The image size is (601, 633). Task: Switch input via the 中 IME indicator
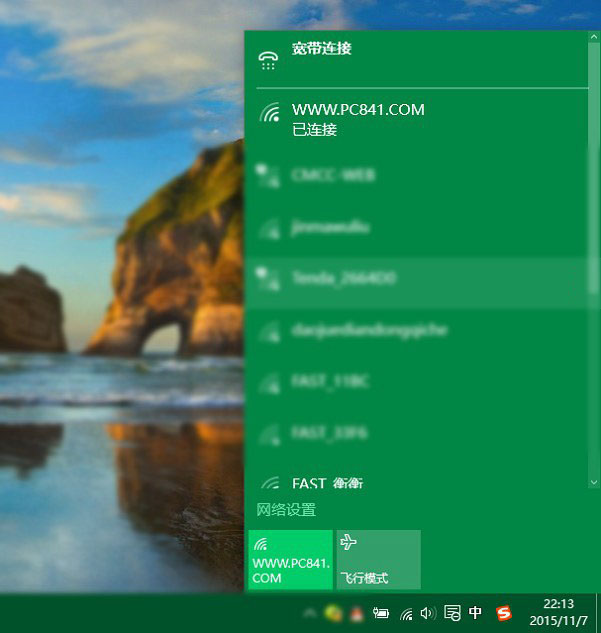[475, 612]
